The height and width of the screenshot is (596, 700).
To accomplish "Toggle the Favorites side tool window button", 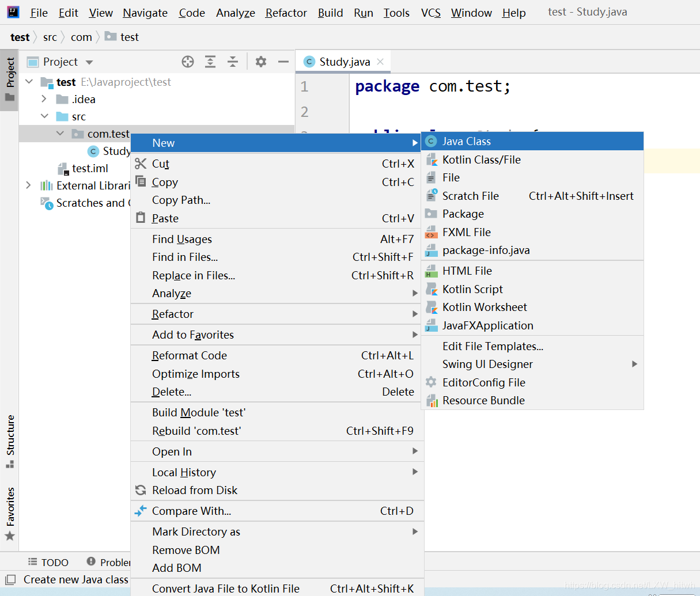I will point(10,514).
